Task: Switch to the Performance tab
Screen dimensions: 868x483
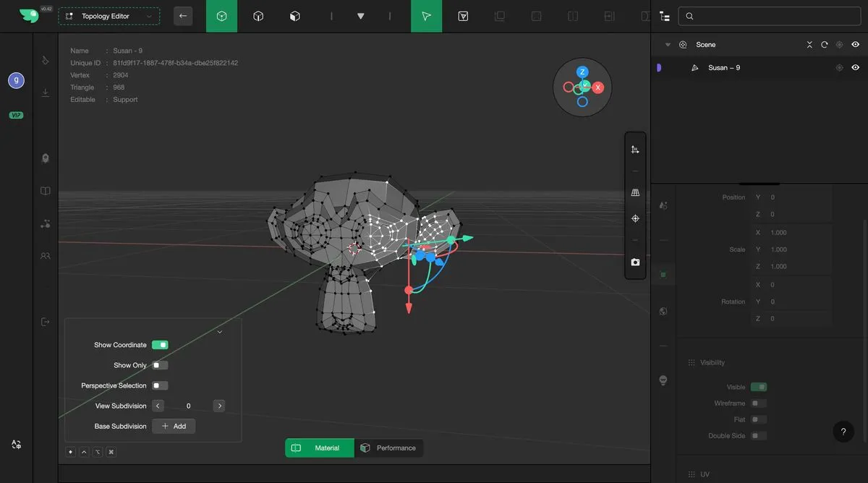Action: point(388,448)
